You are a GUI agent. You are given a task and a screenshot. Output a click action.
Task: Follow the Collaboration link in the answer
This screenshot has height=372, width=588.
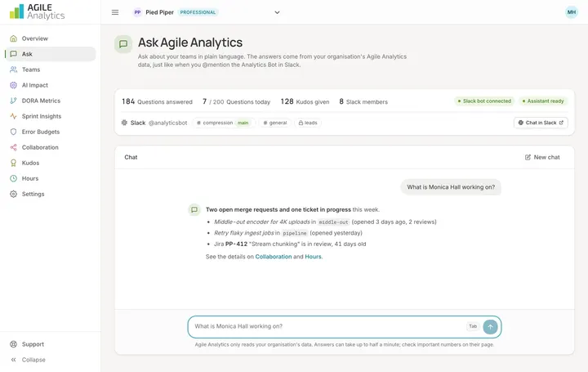(x=274, y=257)
